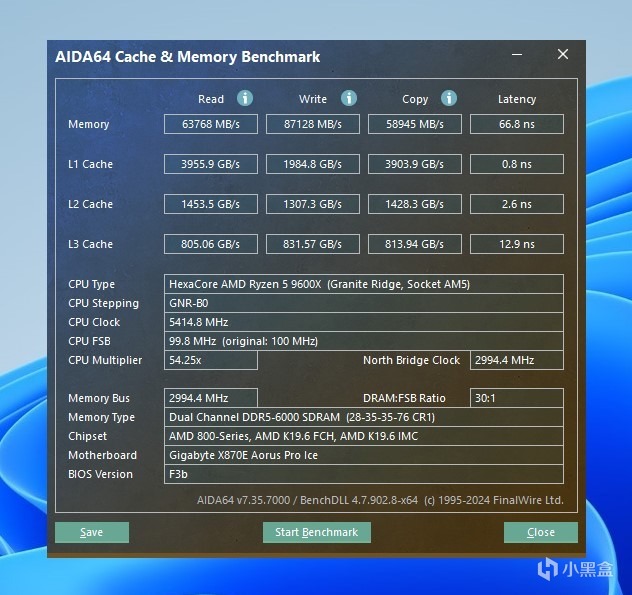Click the Read column header
This screenshot has height=595, width=632.
pos(211,99)
